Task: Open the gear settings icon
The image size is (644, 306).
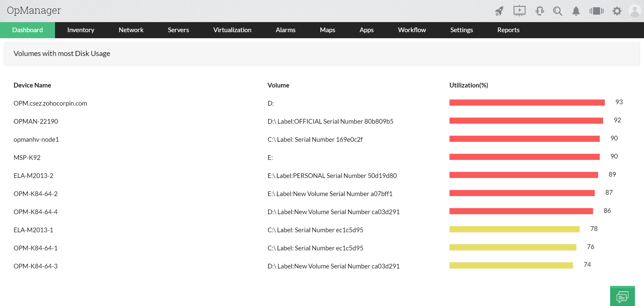Action: [617, 11]
